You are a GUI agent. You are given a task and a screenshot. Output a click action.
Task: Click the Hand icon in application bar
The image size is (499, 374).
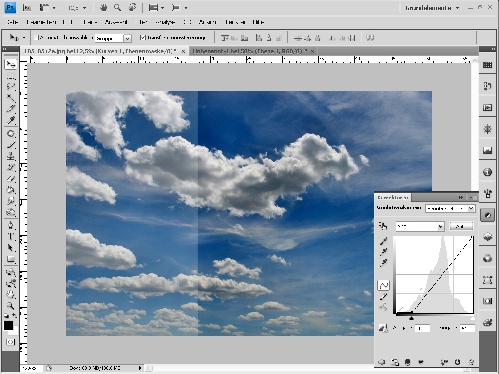pyautogui.click(x=104, y=8)
